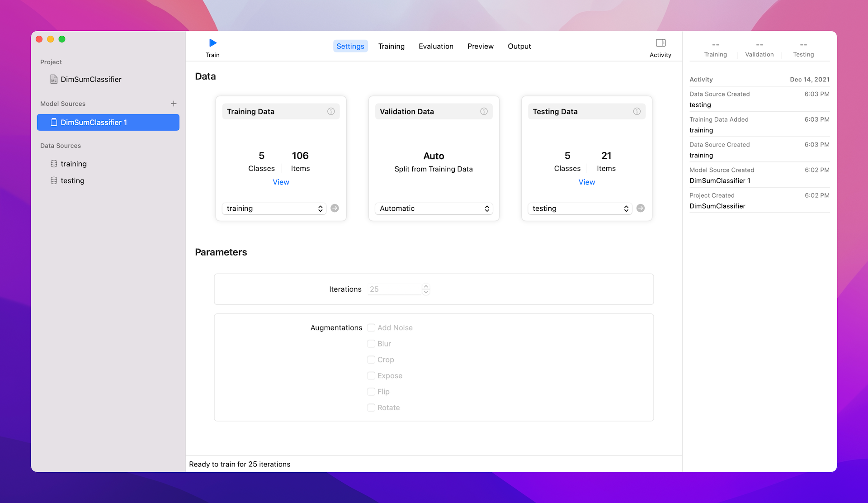Select testing data source in sidebar
This screenshot has width=868, height=503.
72,180
